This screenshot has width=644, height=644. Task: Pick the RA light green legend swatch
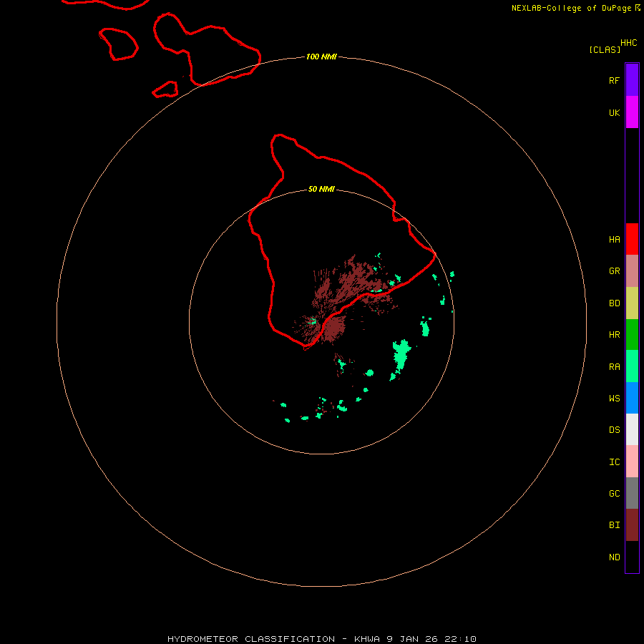tap(632, 366)
